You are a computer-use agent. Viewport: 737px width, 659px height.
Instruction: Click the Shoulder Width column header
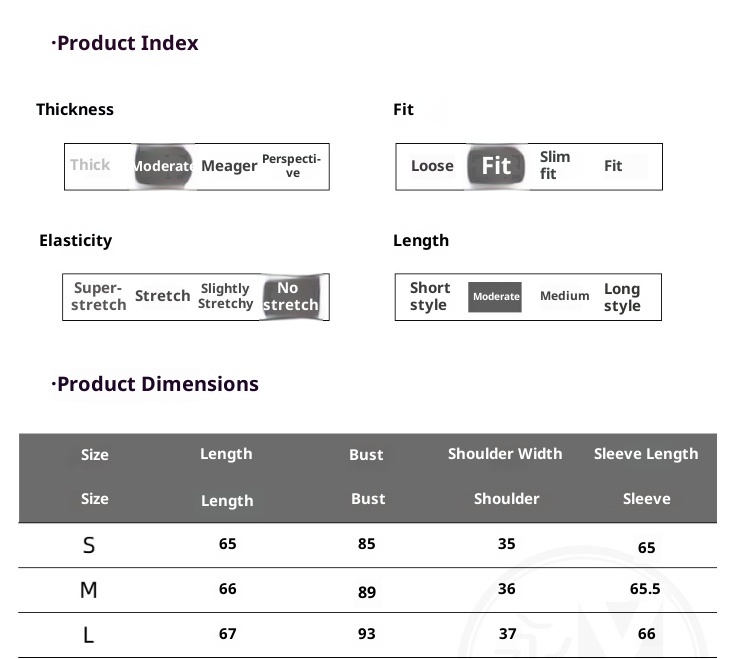(505, 454)
